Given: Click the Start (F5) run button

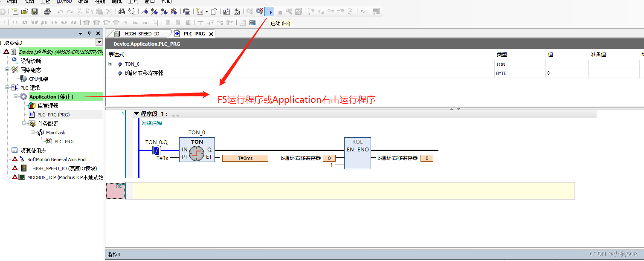Looking at the screenshot, I should pyautogui.click(x=270, y=12).
